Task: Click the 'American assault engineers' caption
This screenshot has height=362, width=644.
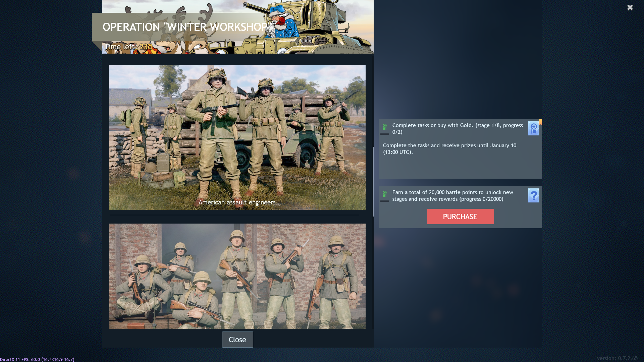Action: coord(237,202)
